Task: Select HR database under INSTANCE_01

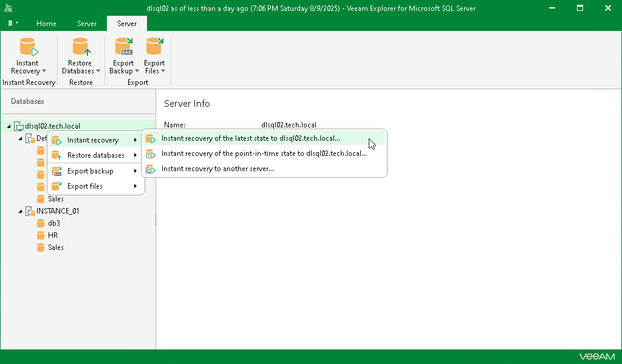Action: point(53,235)
